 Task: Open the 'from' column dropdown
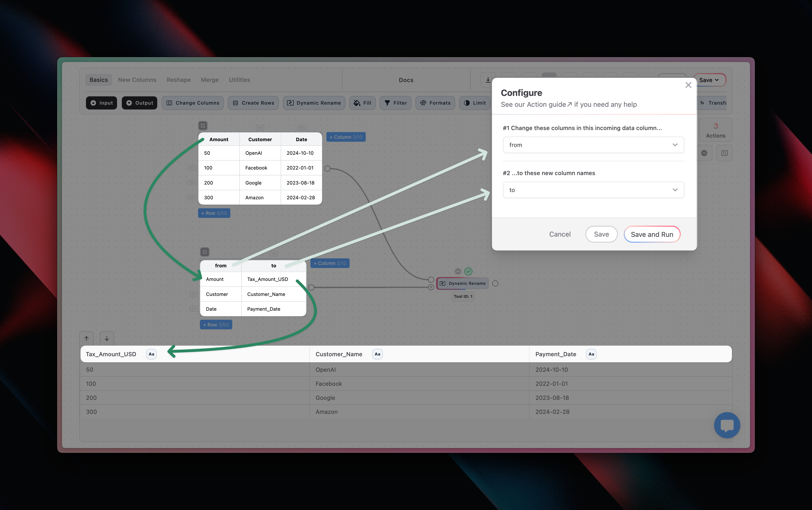click(593, 145)
